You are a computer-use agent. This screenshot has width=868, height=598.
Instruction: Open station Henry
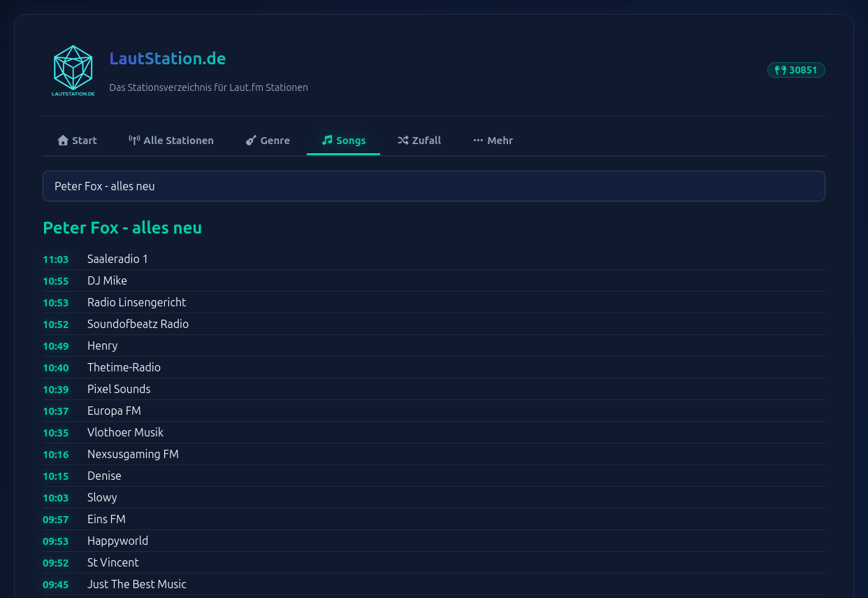[x=102, y=346]
